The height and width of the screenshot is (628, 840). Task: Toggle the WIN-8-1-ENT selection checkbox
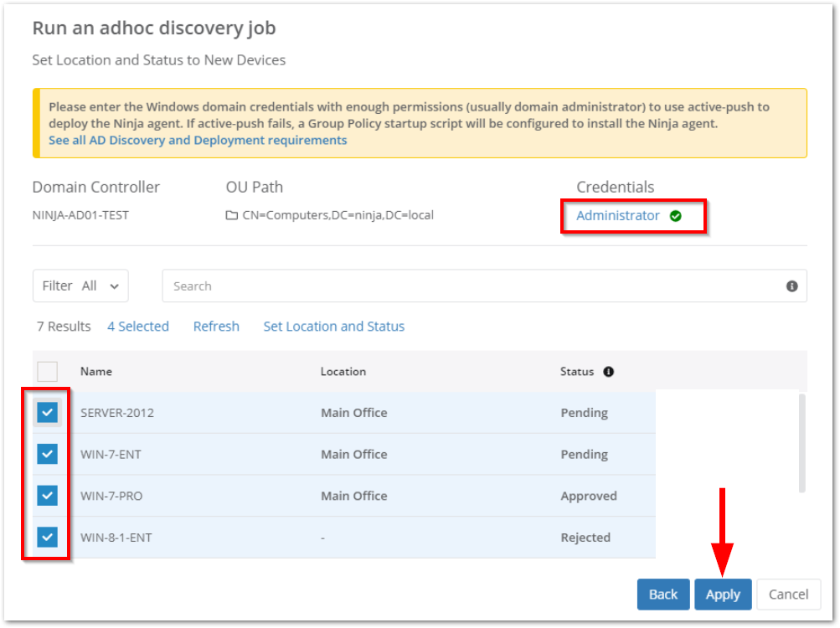coord(47,537)
